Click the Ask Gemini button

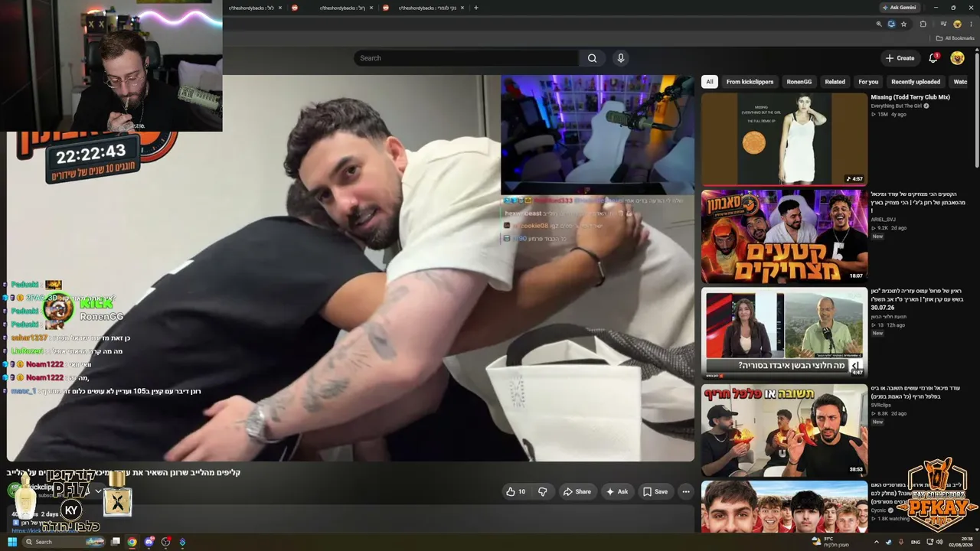898,8
